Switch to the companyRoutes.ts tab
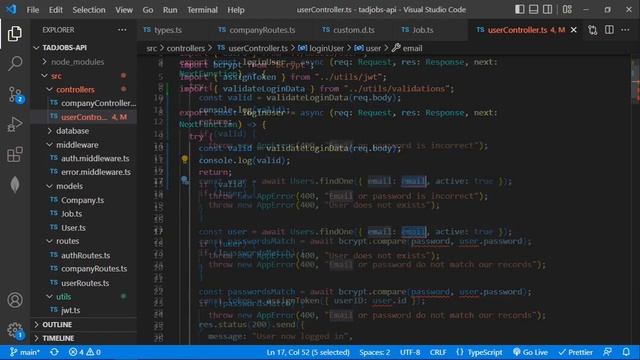This screenshot has height=360, width=640. click(x=261, y=30)
